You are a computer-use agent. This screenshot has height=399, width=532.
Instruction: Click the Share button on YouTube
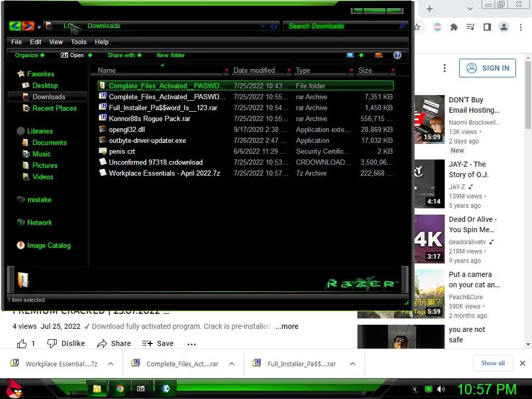pyautogui.click(x=114, y=344)
